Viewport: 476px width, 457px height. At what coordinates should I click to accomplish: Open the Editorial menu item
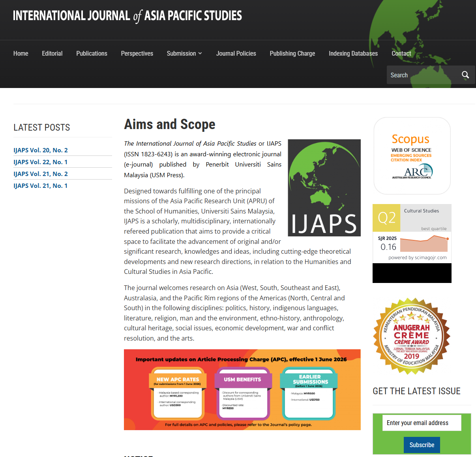(52, 53)
